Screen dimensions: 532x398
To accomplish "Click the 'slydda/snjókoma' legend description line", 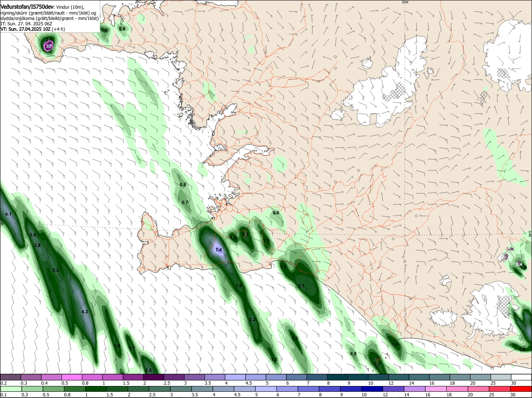I will click(x=49, y=19).
